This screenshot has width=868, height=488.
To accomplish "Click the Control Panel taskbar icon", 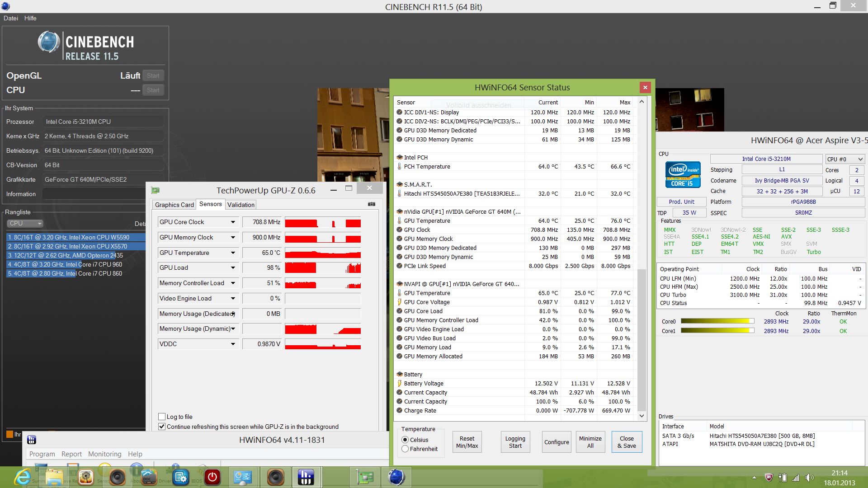I will point(243,477).
